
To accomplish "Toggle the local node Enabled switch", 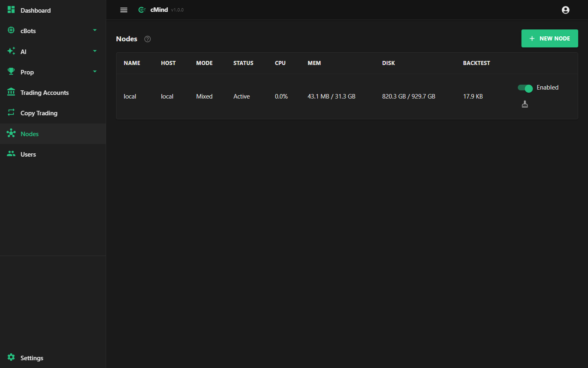I will [x=525, y=88].
